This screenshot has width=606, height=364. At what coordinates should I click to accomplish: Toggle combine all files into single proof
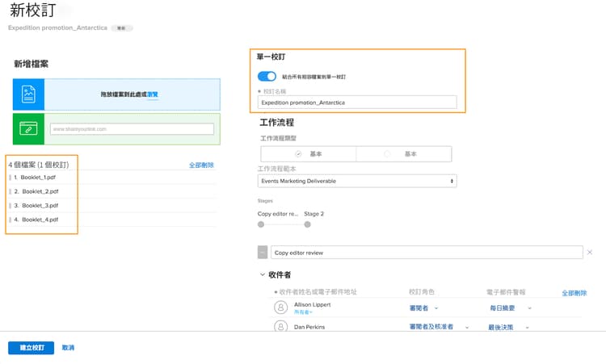tap(267, 77)
